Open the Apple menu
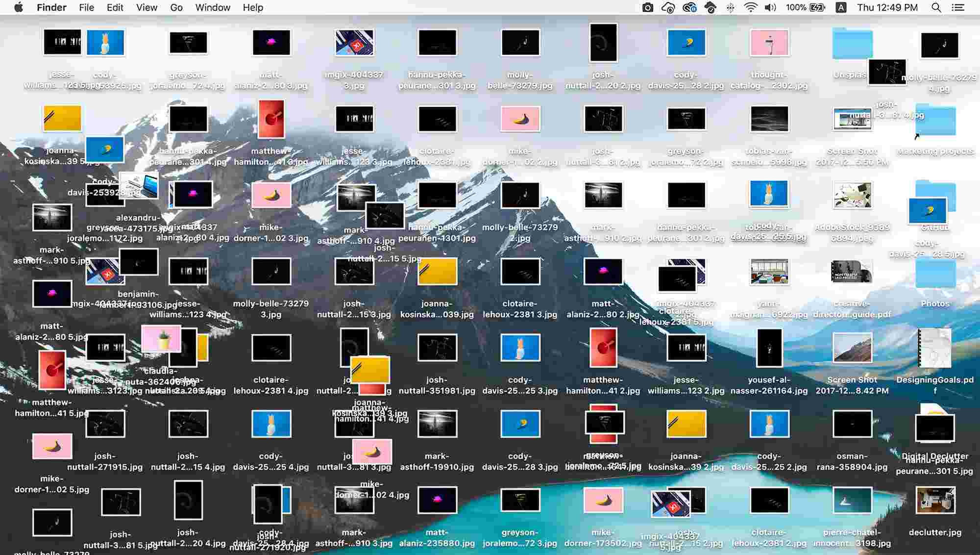 click(x=19, y=7)
